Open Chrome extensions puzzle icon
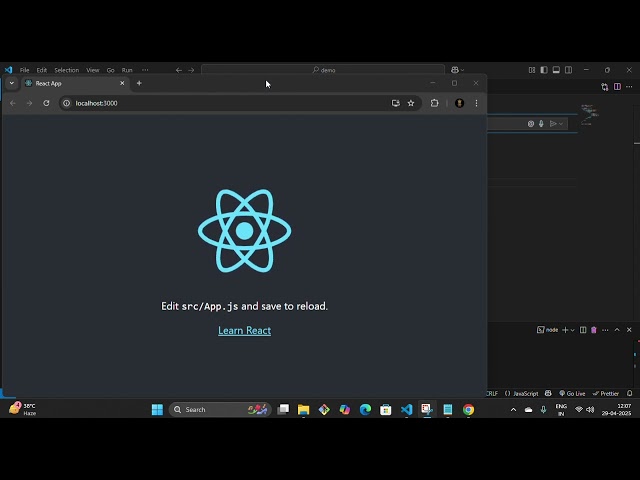Screen dimensions: 640x480 pos(435,103)
